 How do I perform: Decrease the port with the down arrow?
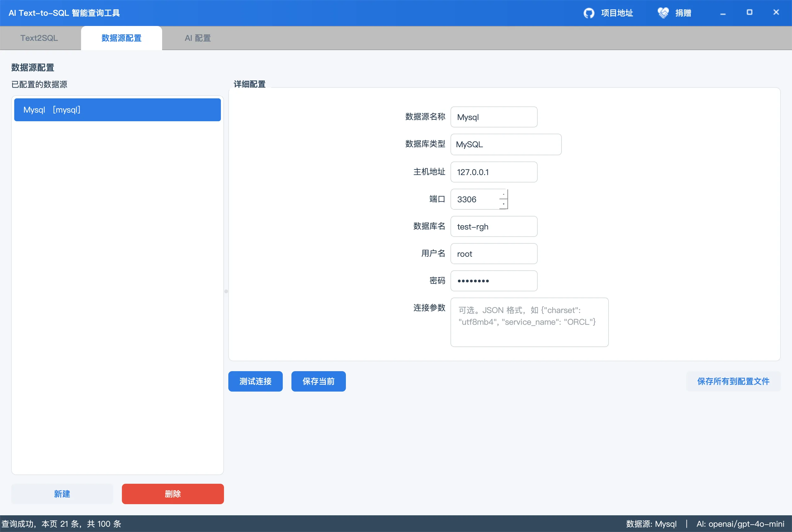point(504,204)
